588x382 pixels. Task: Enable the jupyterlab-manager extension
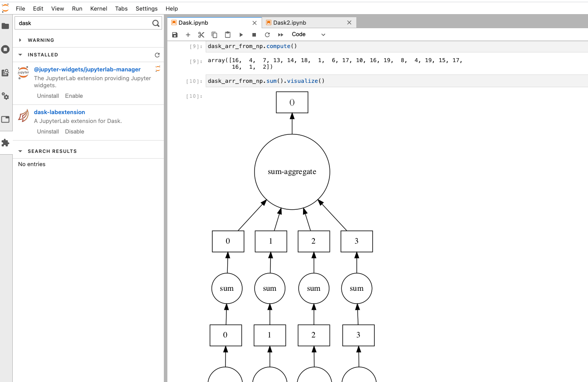pyautogui.click(x=74, y=96)
